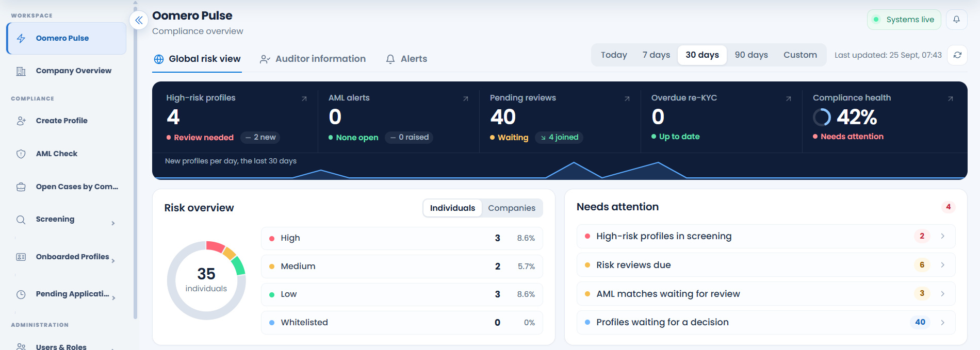Set time range to 7 days
Image resolution: width=980 pixels, height=350 pixels.
click(656, 55)
